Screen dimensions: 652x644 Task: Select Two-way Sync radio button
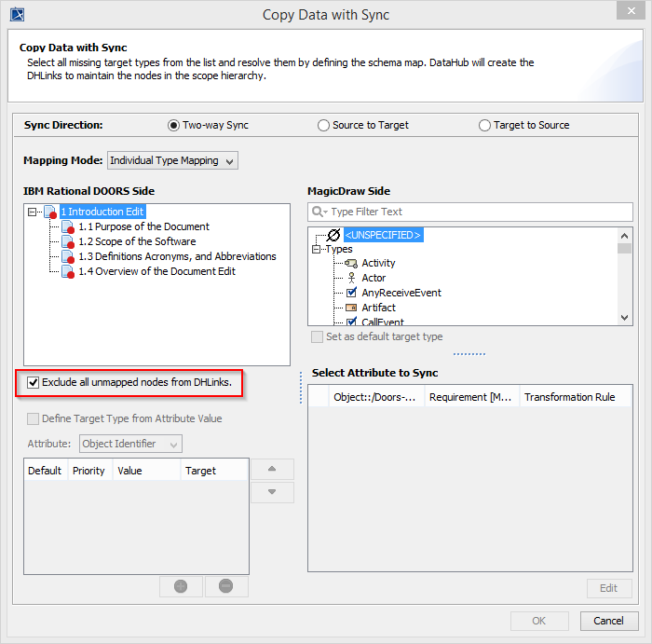174,125
